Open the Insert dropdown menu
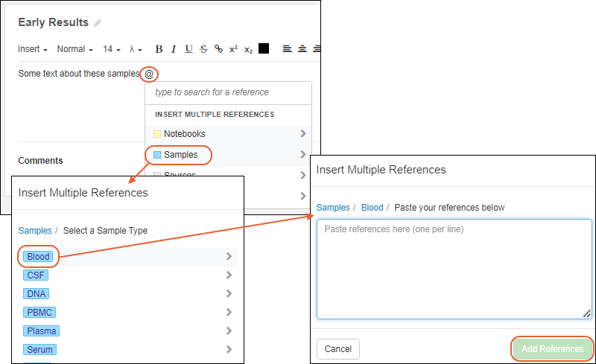The width and height of the screenshot is (596, 364). tap(33, 49)
